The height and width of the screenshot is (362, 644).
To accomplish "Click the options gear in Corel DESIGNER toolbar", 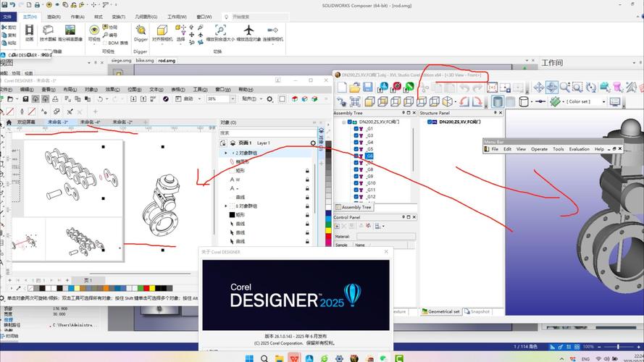I will (x=269, y=99).
